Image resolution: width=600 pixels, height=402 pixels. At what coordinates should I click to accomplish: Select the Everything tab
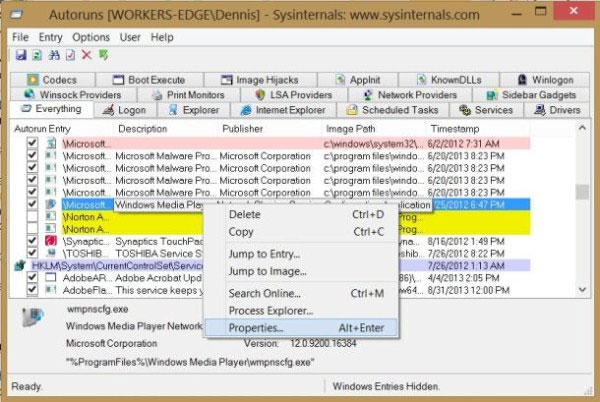pyautogui.click(x=52, y=109)
